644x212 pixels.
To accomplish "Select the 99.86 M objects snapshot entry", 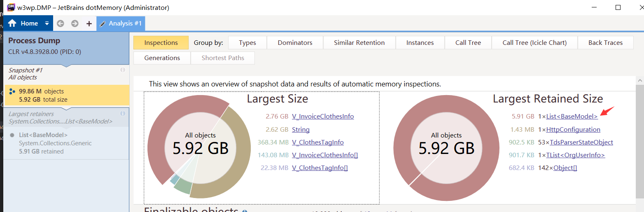I will click(66, 95).
